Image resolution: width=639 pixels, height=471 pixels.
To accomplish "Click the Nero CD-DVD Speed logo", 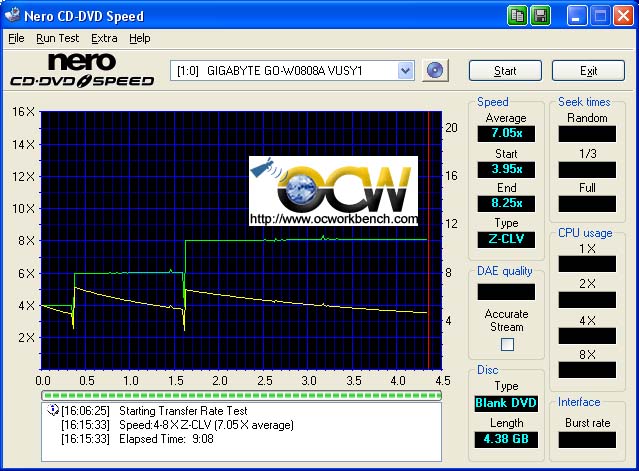I will 82,70.
